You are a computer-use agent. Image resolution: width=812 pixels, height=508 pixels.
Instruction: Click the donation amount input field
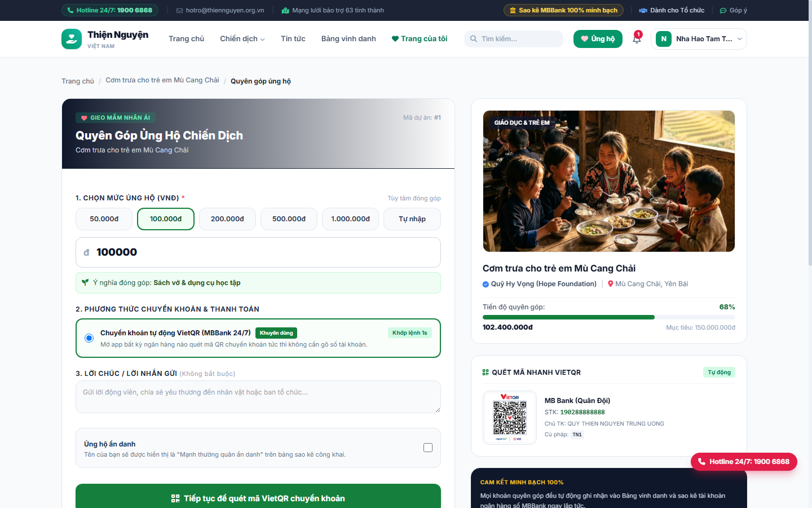(x=258, y=252)
